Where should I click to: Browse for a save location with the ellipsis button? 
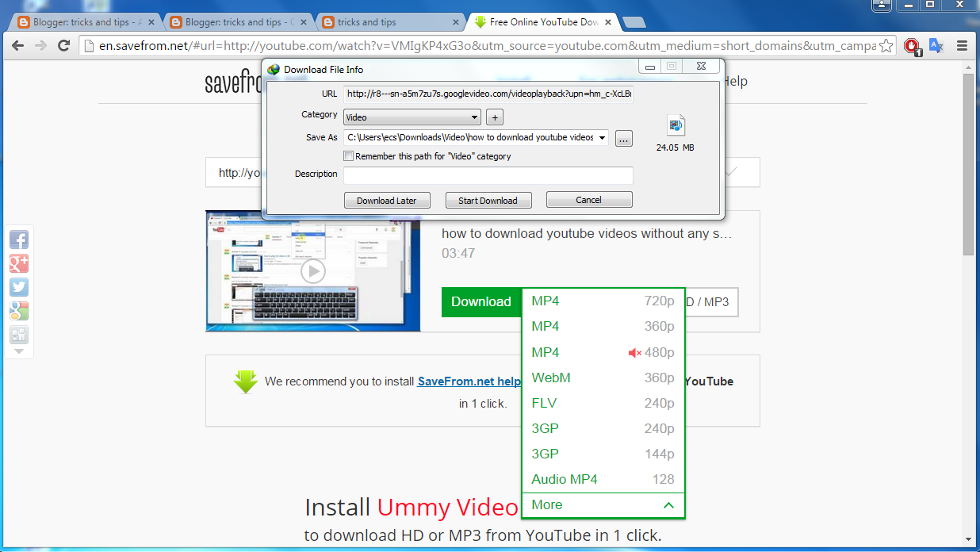(x=624, y=138)
